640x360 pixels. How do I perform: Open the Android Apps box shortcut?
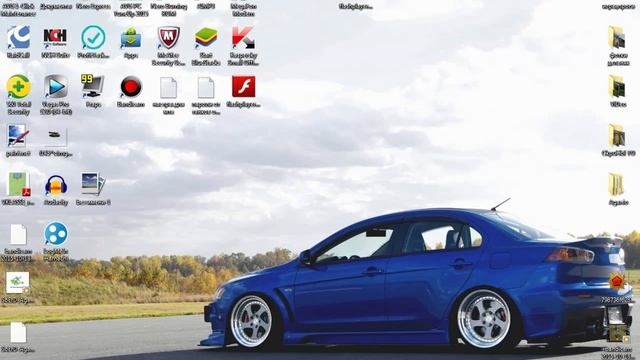(x=131, y=38)
